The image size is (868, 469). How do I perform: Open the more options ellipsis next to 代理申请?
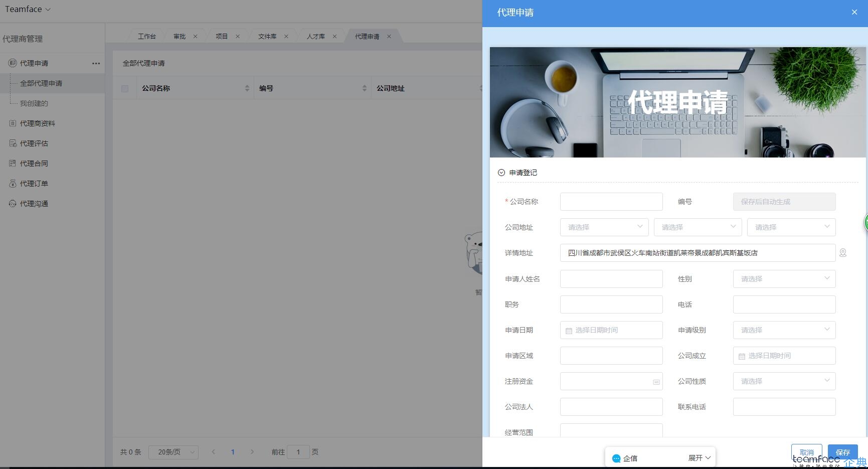[x=96, y=63]
